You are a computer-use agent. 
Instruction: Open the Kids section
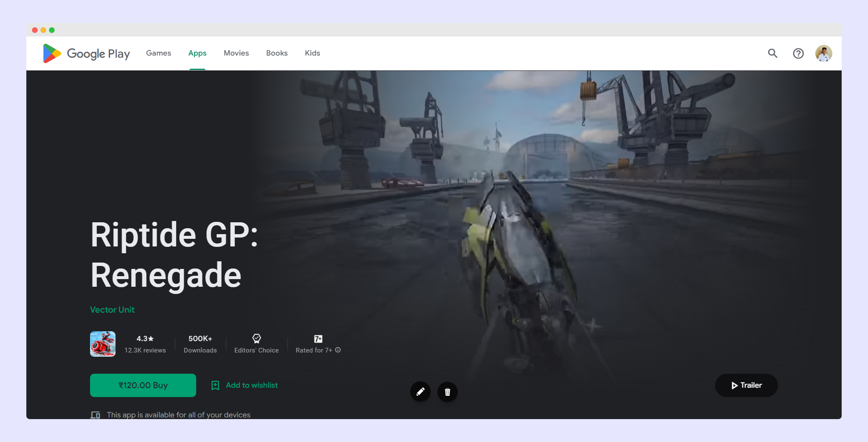(312, 53)
